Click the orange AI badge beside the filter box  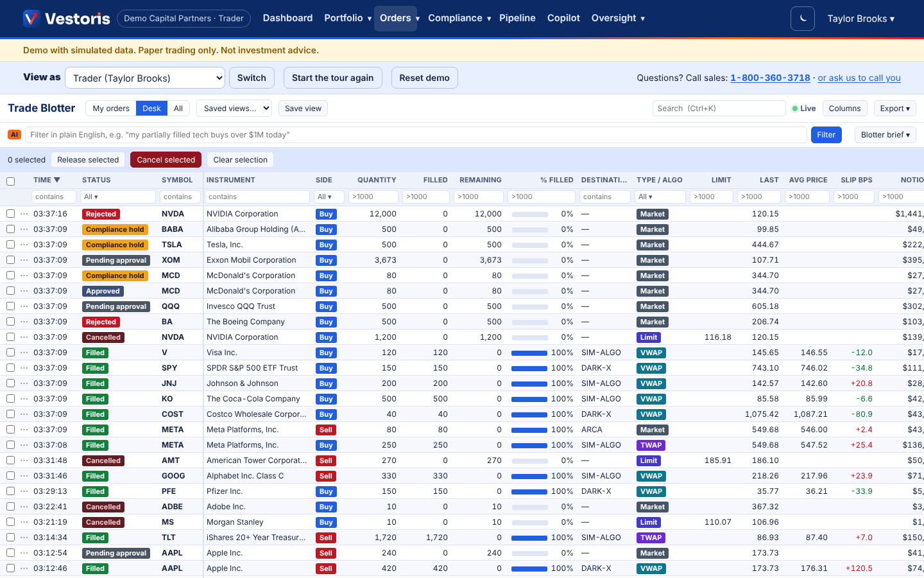pos(14,135)
